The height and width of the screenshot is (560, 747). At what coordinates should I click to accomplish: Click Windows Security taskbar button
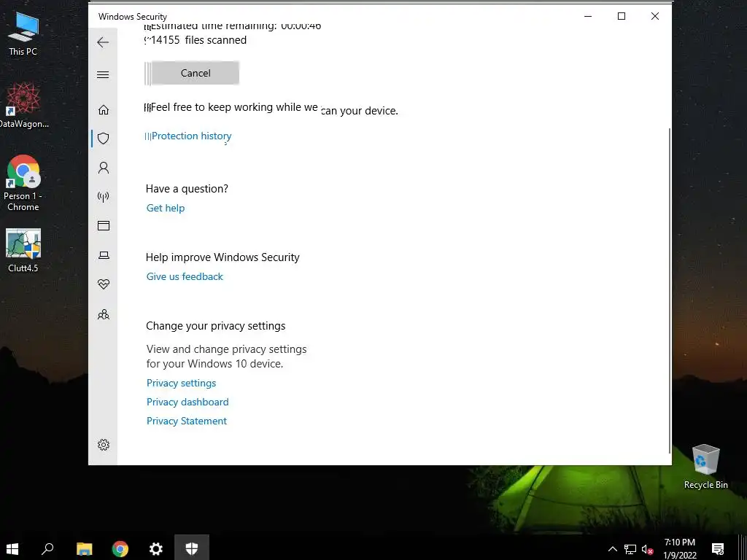click(192, 548)
